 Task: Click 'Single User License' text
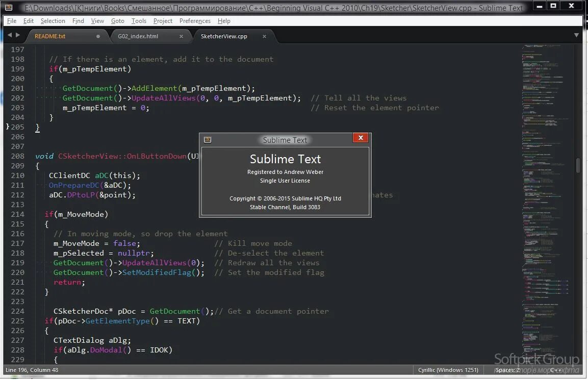click(x=285, y=181)
